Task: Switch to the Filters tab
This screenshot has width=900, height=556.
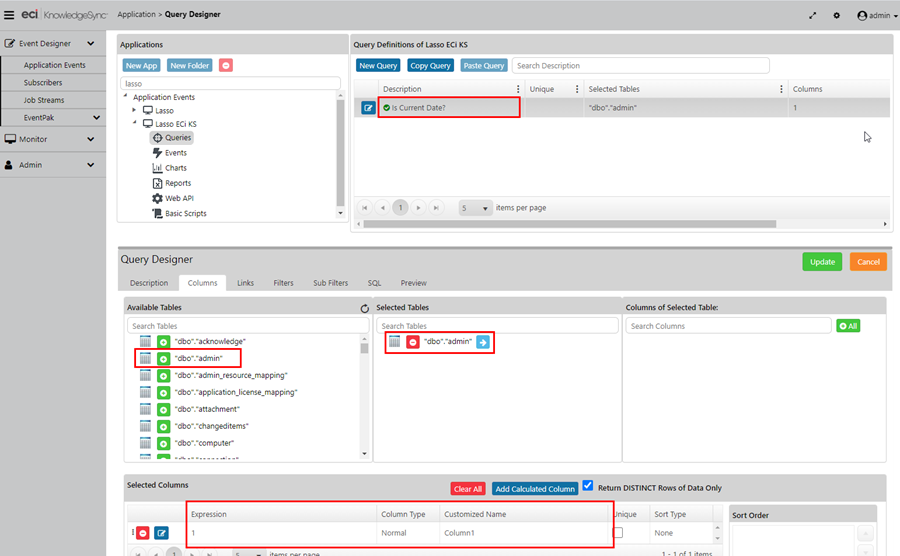Action: click(x=283, y=283)
